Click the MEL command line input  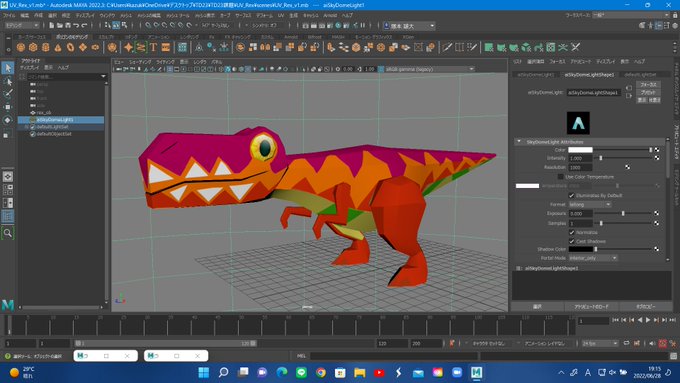(x=394, y=356)
